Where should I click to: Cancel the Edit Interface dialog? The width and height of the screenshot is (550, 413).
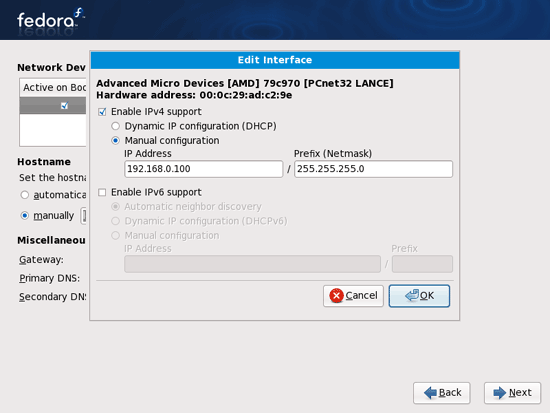pyautogui.click(x=353, y=296)
